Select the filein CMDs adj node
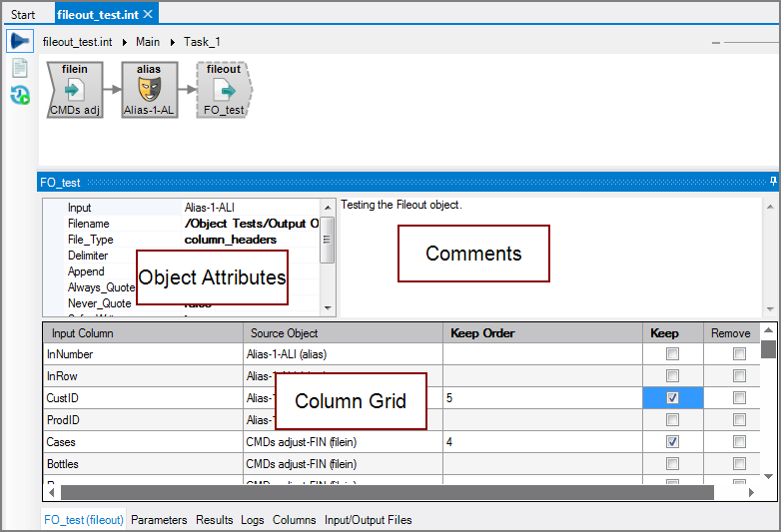This screenshot has height=532, width=781. [75, 90]
